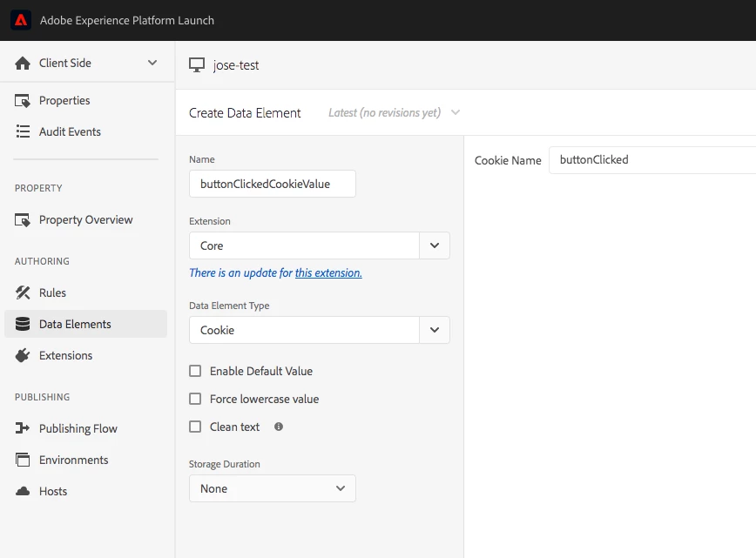Click the Rules hammer icon
Viewport: 756px width, 558px height.
point(23,293)
